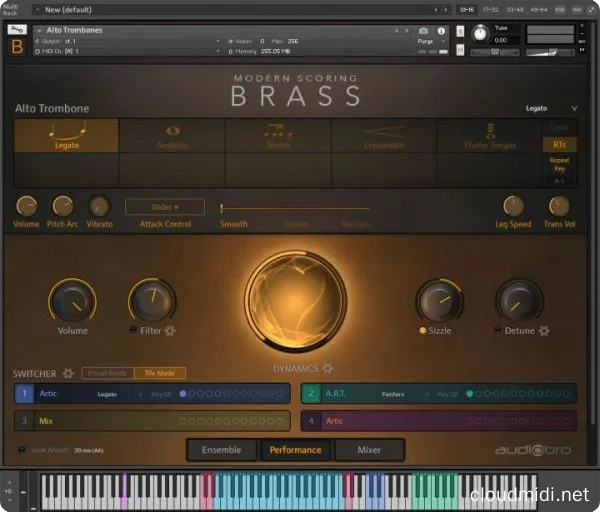Click the Detune knob
The width and height of the screenshot is (600, 512).
519,302
